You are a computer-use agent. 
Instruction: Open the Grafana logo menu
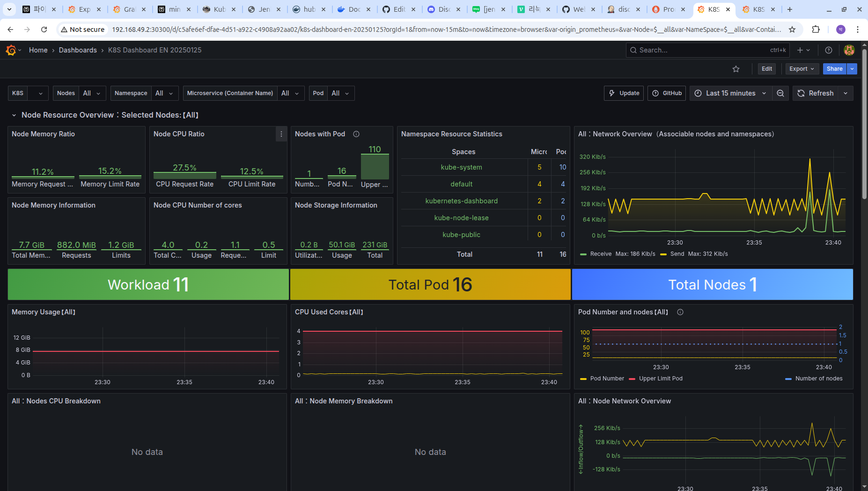(11, 50)
